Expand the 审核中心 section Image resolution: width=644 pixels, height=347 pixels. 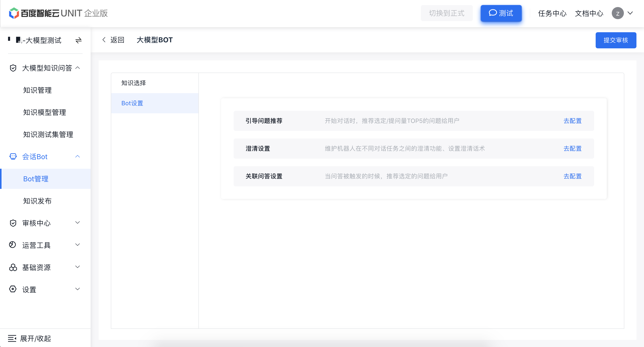pos(78,223)
